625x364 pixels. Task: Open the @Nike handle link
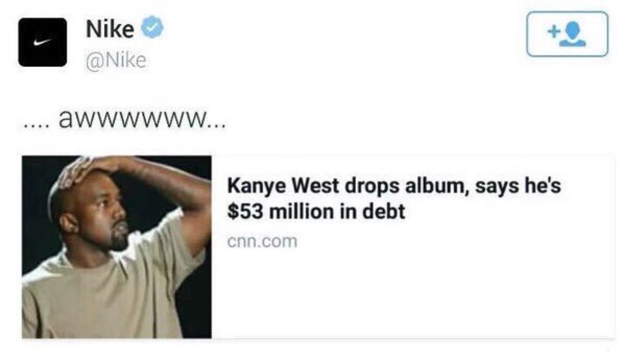click(116, 60)
